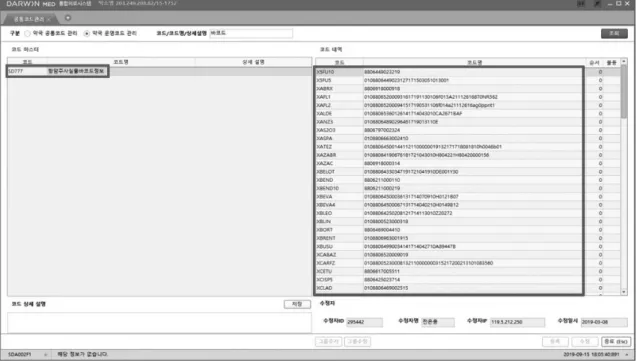Click the 코드명 column header in code master
637x361 pixels.
[x=121, y=62]
